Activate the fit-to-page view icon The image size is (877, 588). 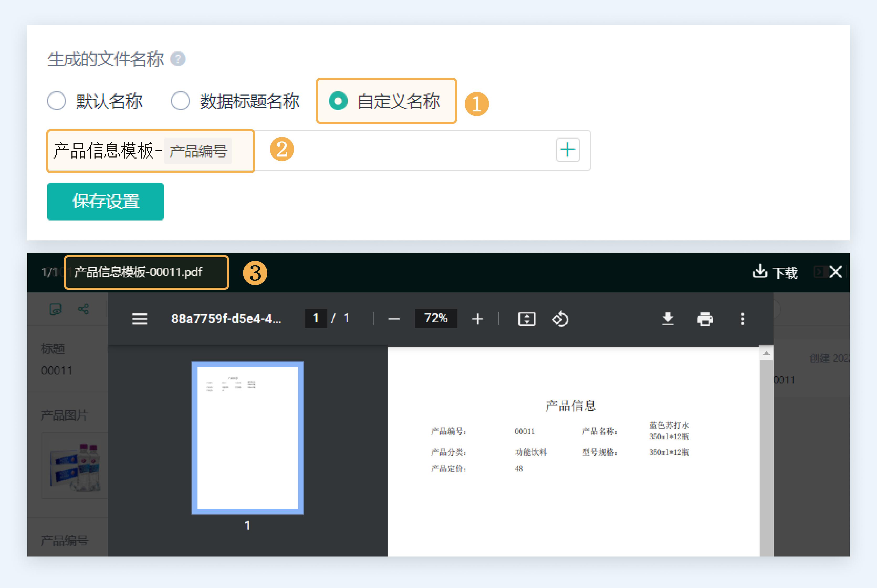(x=526, y=318)
